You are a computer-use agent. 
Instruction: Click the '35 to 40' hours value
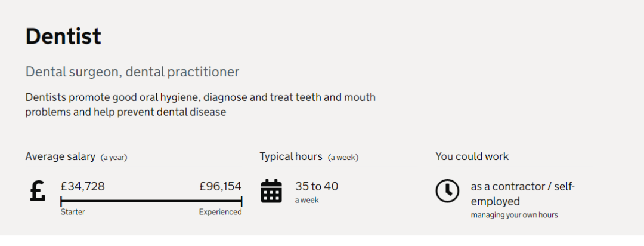(317, 186)
